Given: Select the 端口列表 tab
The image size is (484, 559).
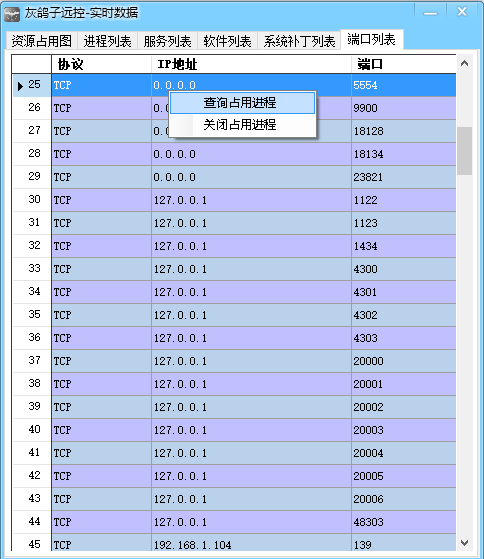Looking at the screenshot, I should point(372,39).
